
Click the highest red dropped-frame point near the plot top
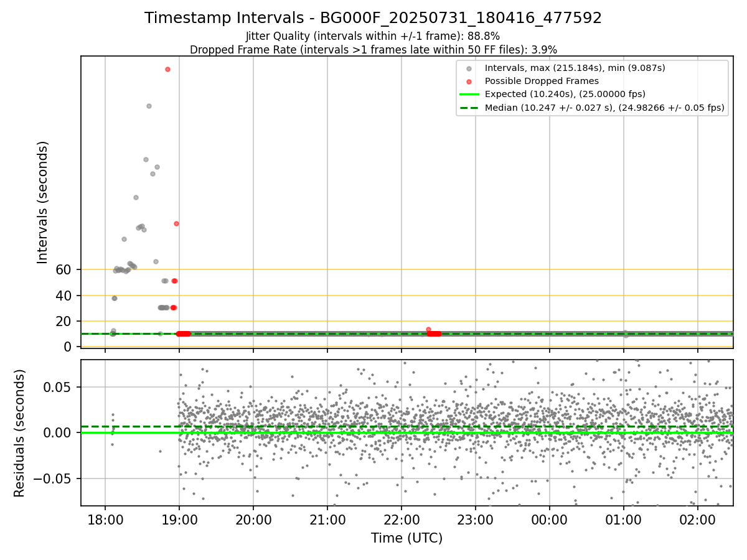(167, 69)
